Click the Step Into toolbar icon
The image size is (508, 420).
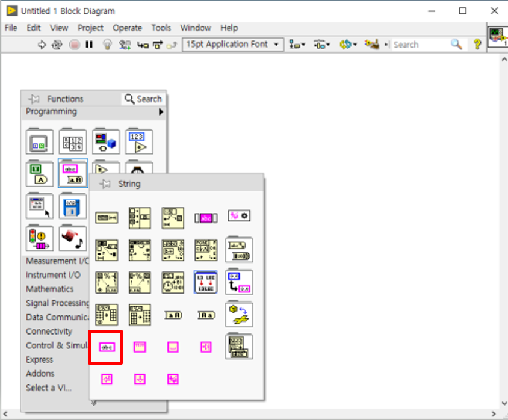(143, 45)
